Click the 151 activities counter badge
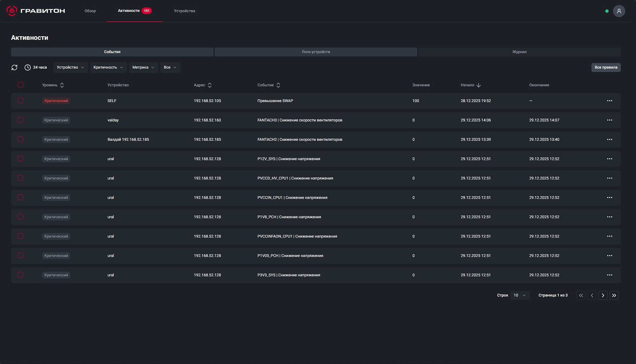The height and width of the screenshot is (364, 636). click(147, 11)
